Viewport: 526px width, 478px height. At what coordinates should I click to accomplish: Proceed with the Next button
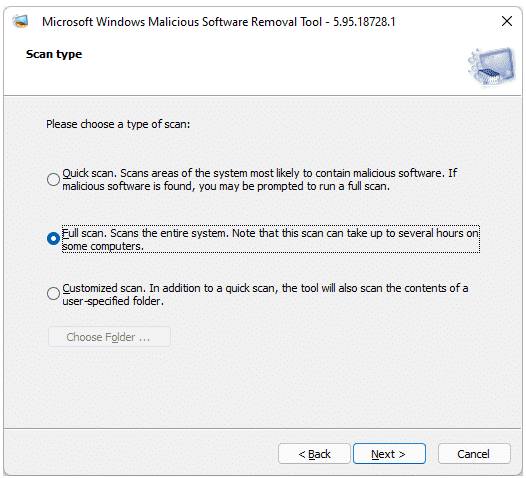pos(389,454)
